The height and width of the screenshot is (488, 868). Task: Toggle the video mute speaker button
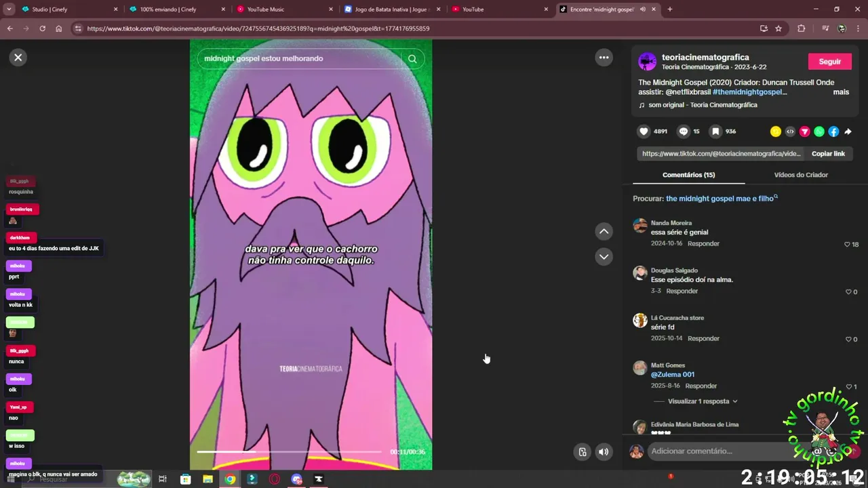(x=604, y=452)
